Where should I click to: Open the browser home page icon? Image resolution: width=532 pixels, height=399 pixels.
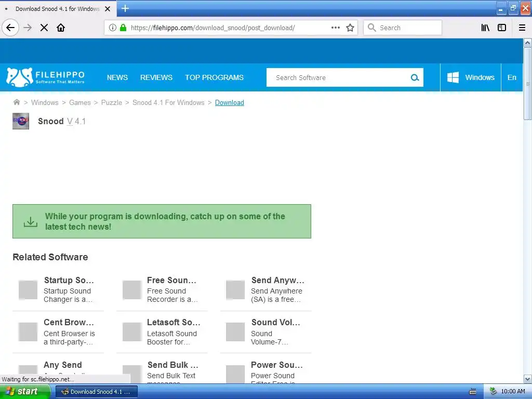(61, 28)
